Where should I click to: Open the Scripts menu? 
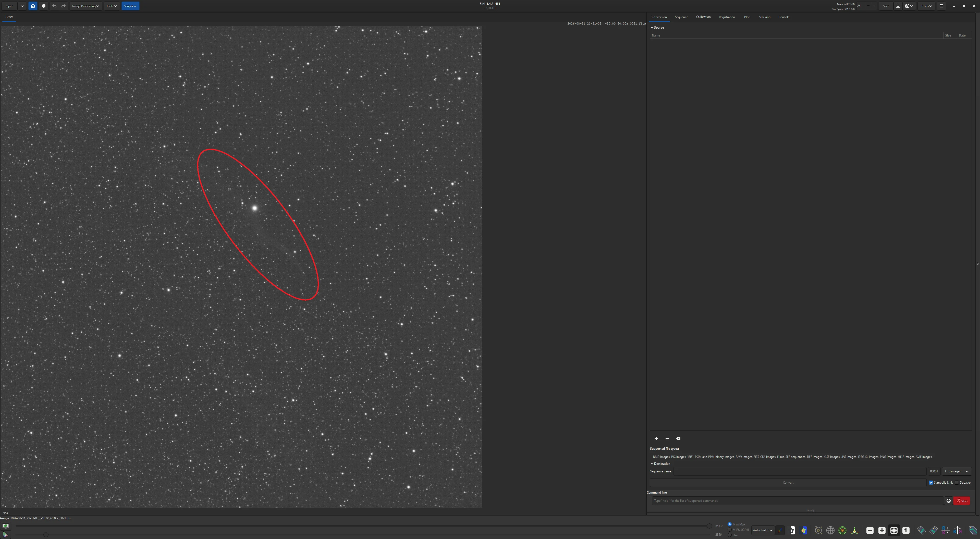pyautogui.click(x=130, y=6)
